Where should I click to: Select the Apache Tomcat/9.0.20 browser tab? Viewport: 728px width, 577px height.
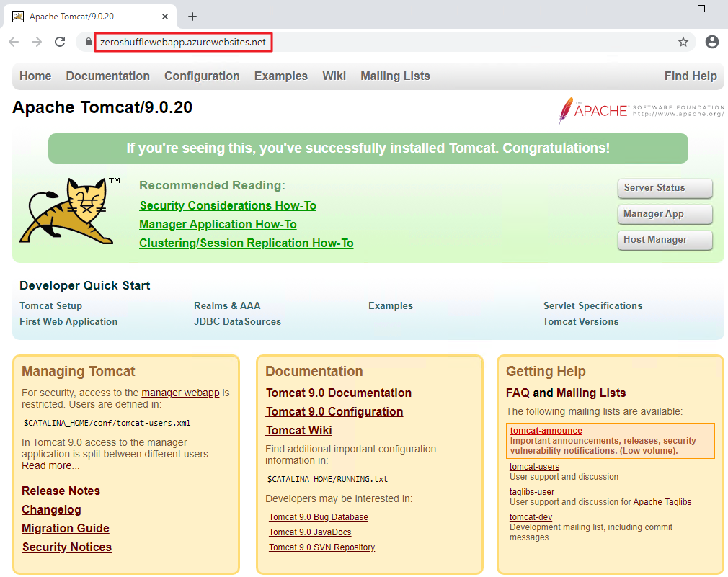89,17
